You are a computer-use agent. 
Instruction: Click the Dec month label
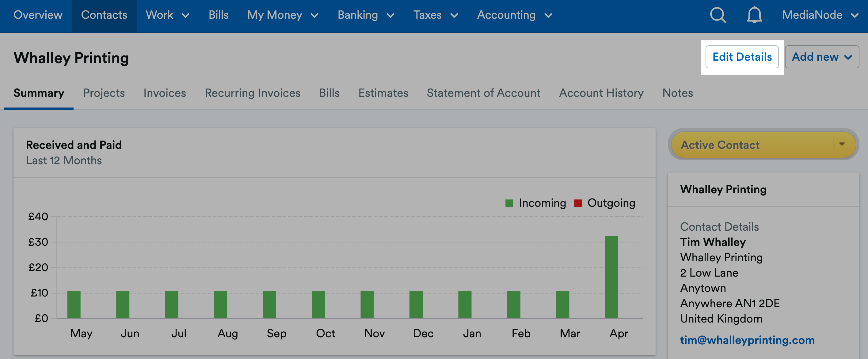423,333
